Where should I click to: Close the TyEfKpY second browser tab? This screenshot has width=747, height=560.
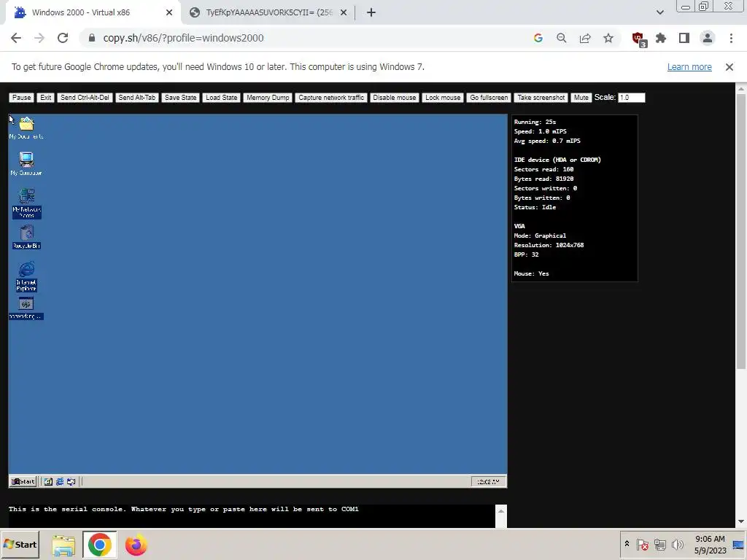click(344, 12)
